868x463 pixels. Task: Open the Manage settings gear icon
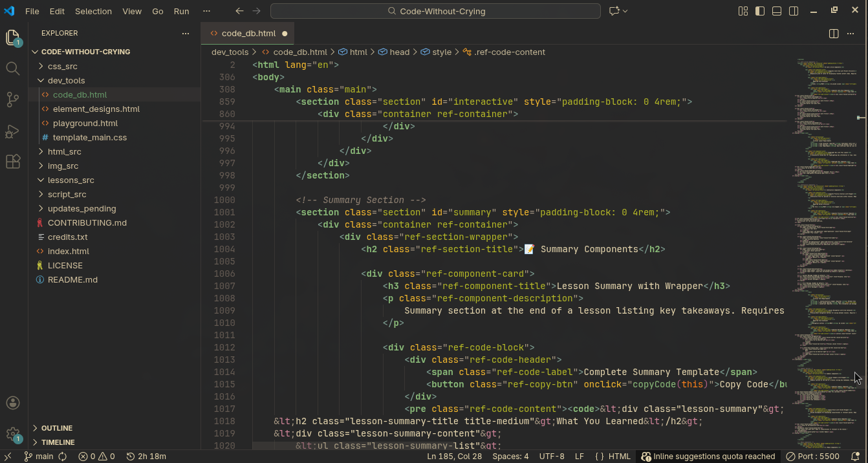tap(13, 434)
